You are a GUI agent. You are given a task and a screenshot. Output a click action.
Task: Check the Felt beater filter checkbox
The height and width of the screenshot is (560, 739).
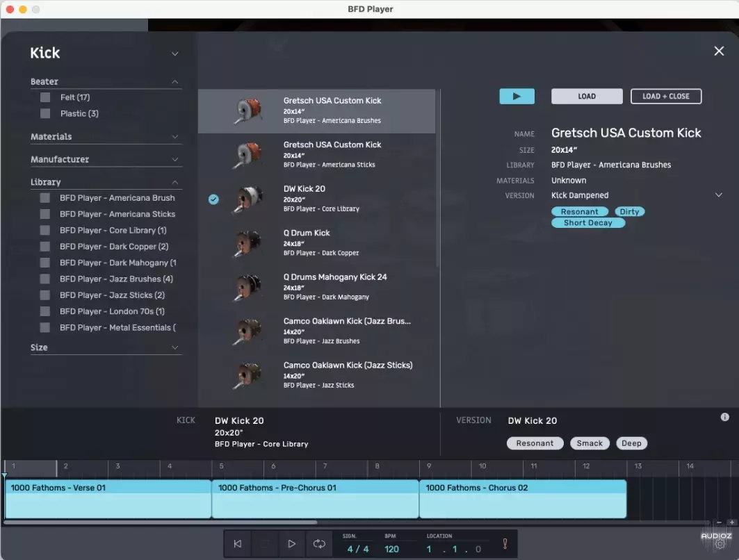pyautogui.click(x=45, y=97)
